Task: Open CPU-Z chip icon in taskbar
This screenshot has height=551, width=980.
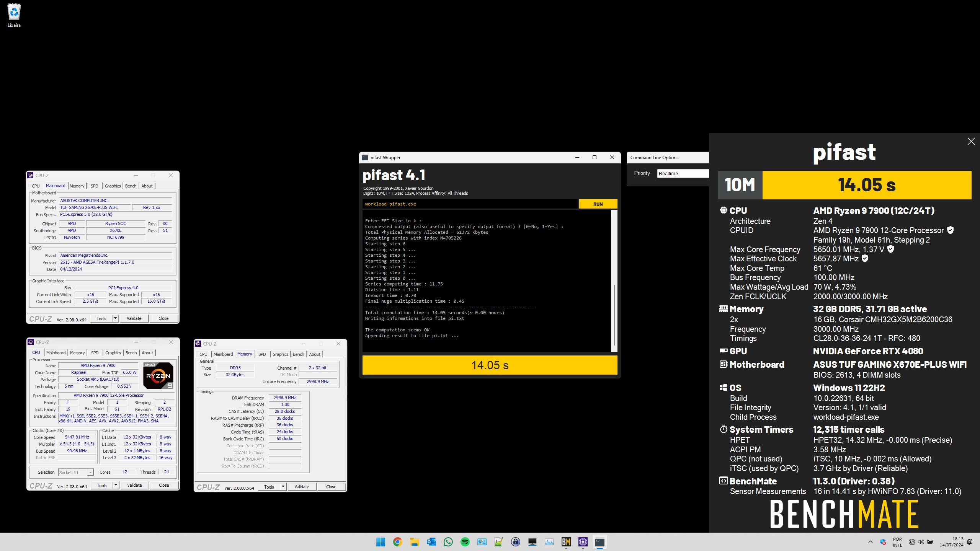Action: point(583,542)
